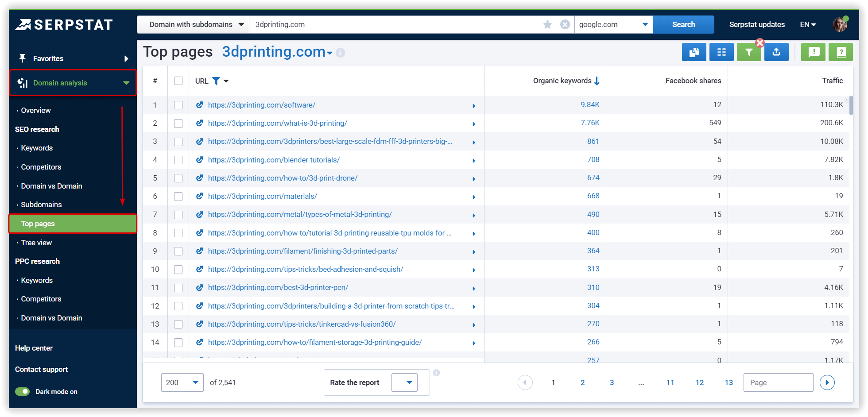Open external link icon for /software/ URL

[200, 105]
